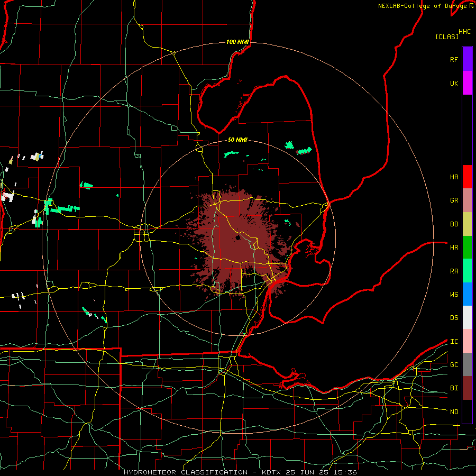Click the BI legend label
This screenshot has height=476, width=476.
click(x=454, y=388)
